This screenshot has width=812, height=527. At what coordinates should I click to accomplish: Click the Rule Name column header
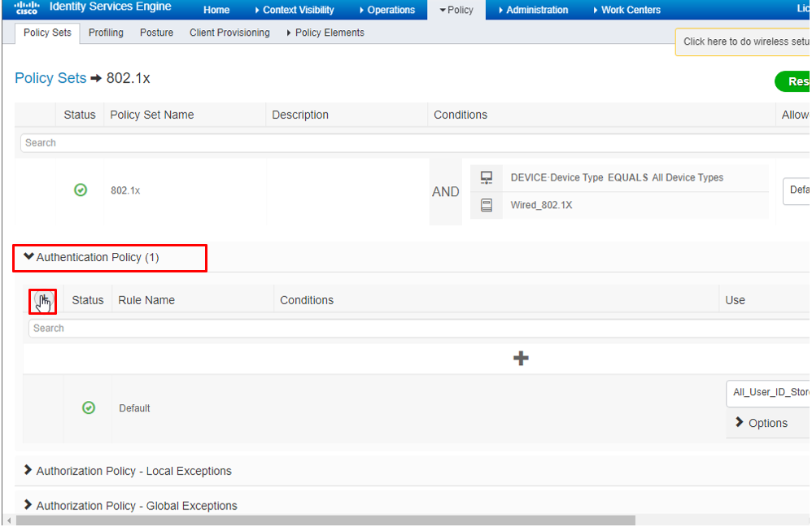click(x=146, y=300)
